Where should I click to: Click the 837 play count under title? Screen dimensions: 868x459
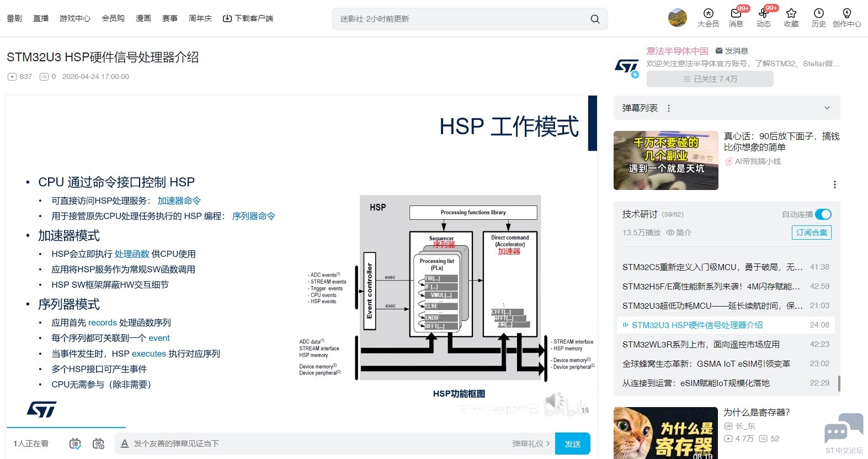pyautogui.click(x=20, y=77)
